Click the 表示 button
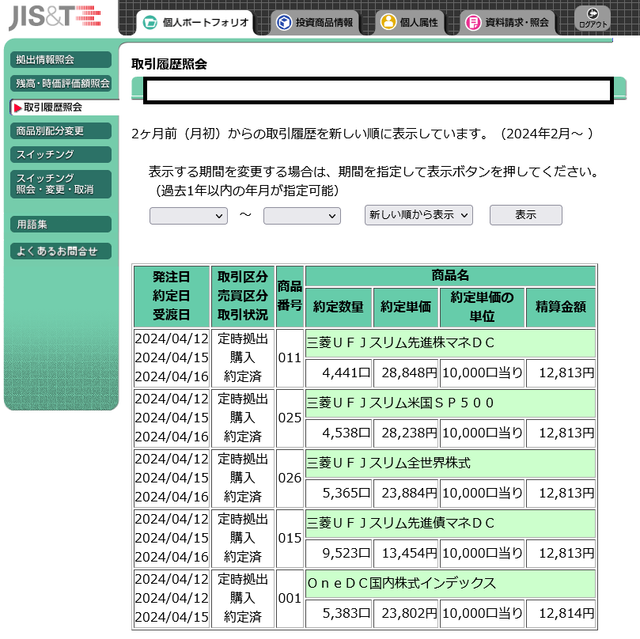 click(x=526, y=215)
